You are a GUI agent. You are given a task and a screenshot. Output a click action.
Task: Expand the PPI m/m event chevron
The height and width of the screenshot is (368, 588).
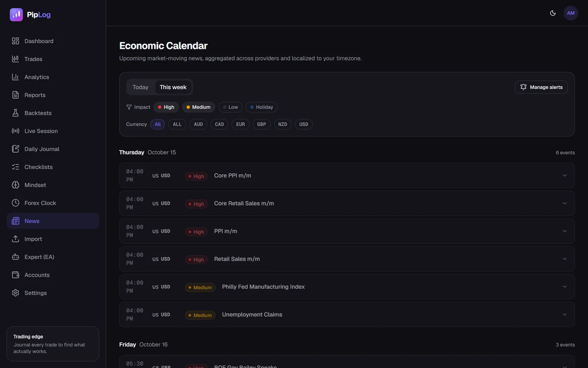pyautogui.click(x=565, y=231)
